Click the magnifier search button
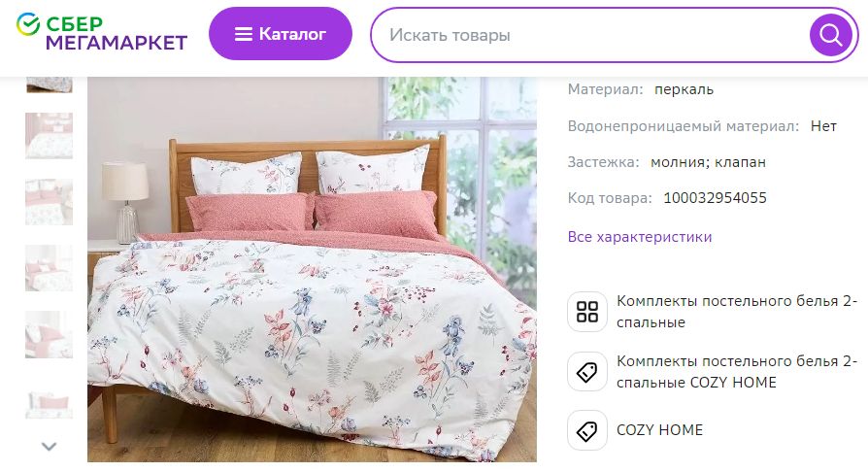This screenshot has width=868, height=472. pos(830,35)
